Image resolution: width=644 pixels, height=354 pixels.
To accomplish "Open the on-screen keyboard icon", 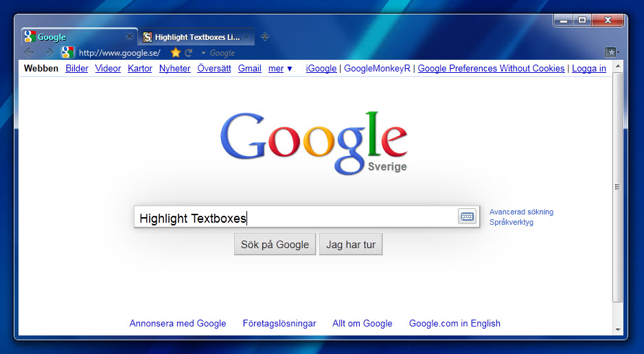I will pyautogui.click(x=467, y=217).
